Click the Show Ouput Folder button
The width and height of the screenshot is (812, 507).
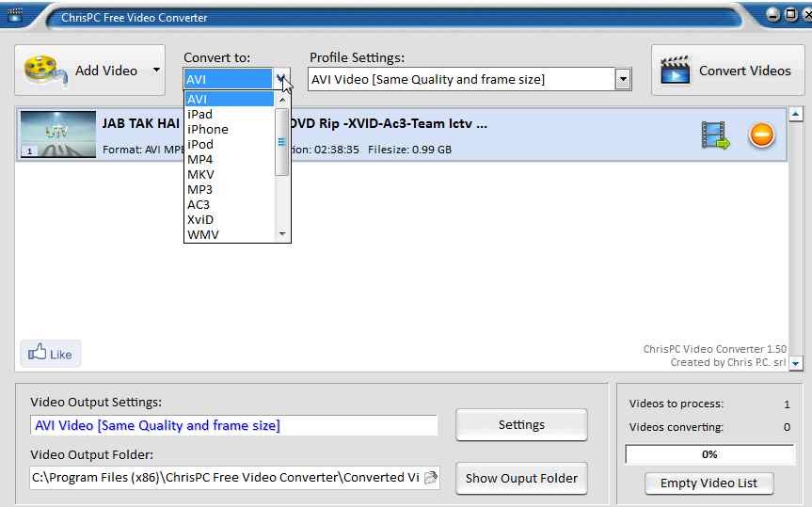point(521,478)
